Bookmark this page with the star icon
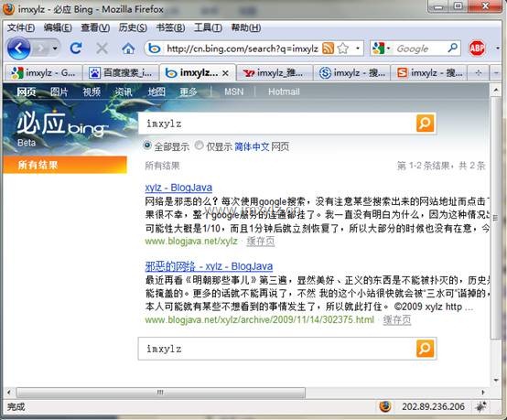The width and height of the screenshot is (507, 420). pos(343,48)
